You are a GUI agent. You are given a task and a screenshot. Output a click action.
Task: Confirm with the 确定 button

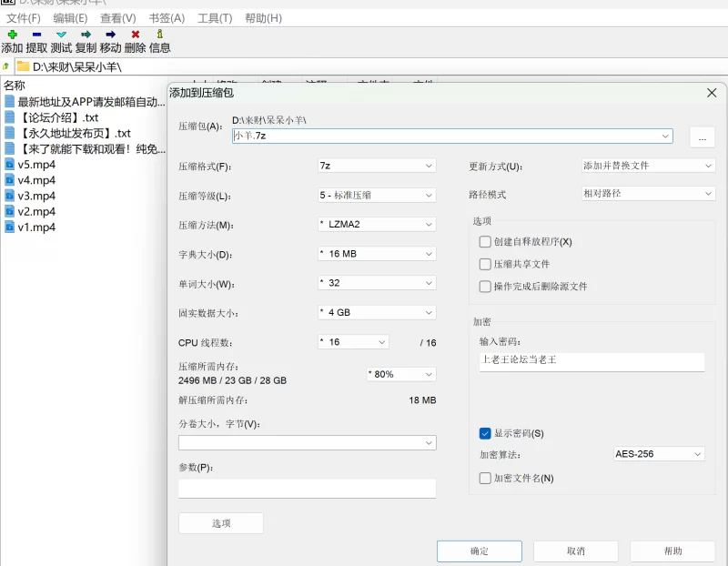pos(480,551)
